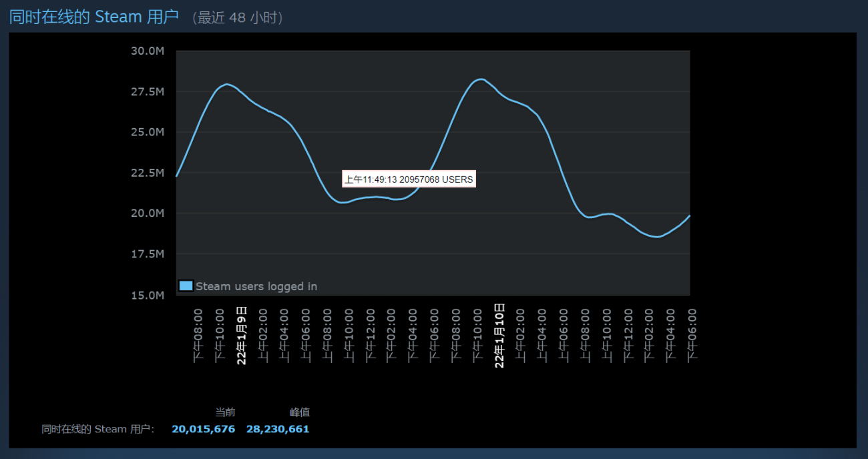Click the blue legend color swatch

186,286
